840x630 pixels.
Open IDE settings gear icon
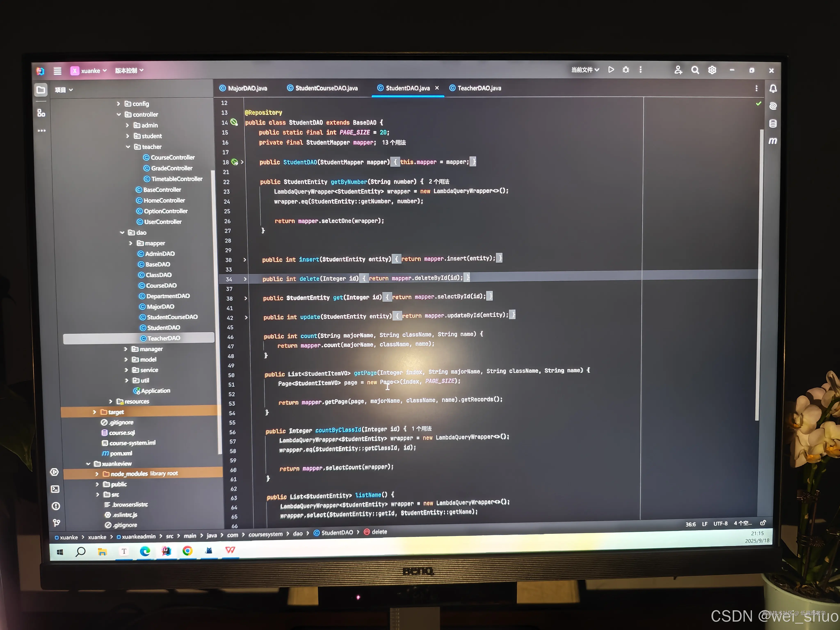point(712,70)
